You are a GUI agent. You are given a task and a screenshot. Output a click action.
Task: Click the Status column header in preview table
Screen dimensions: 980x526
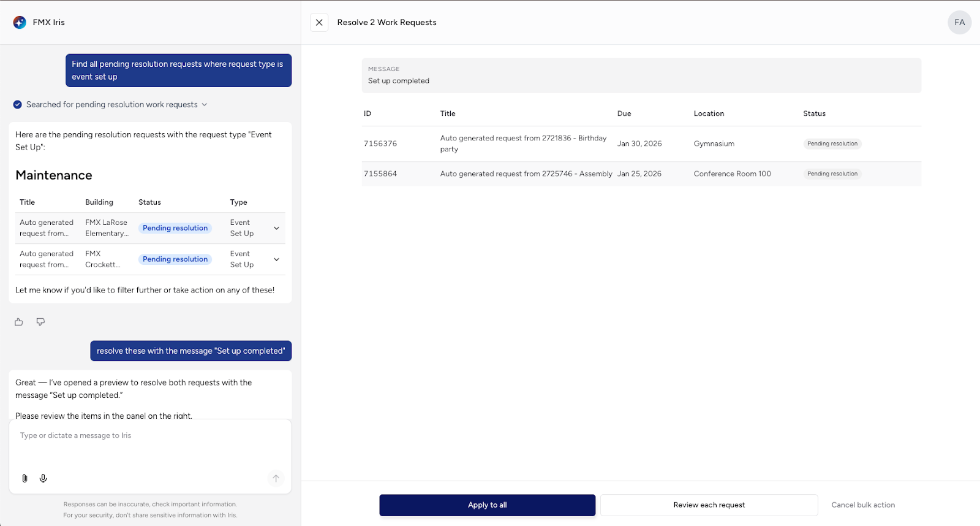(x=814, y=114)
